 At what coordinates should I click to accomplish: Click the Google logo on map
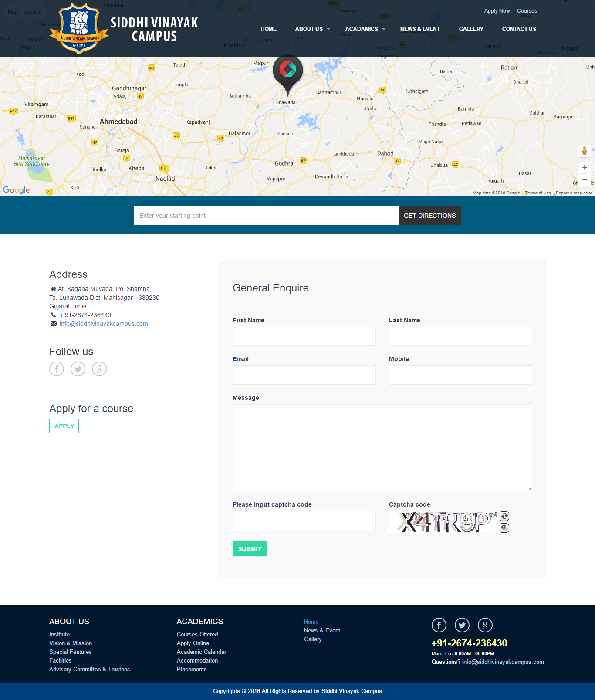click(17, 190)
